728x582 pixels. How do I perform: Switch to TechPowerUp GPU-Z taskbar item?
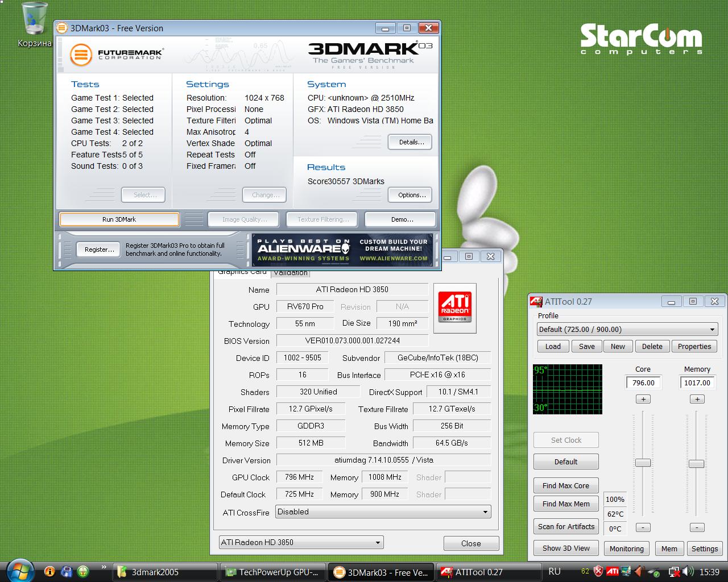(x=274, y=572)
